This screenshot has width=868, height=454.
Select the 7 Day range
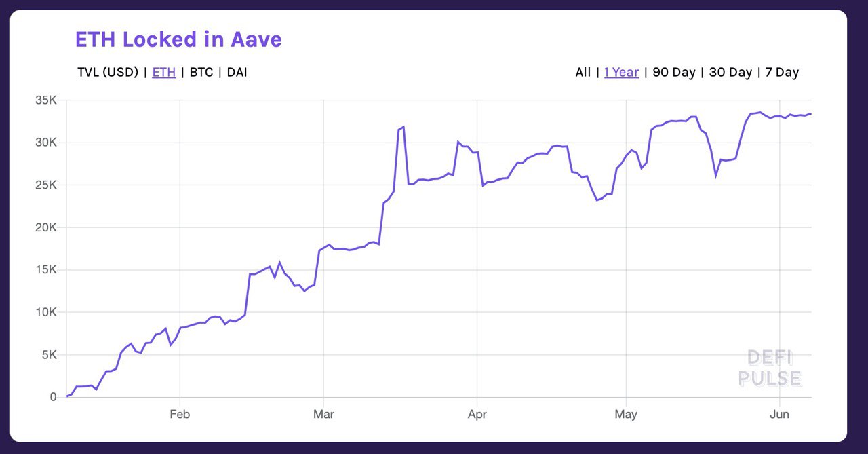pyautogui.click(x=782, y=72)
